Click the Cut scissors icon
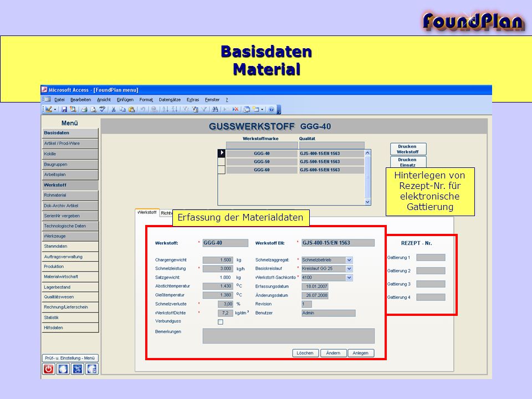This screenshot has width=532, height=399. (114, 109)
